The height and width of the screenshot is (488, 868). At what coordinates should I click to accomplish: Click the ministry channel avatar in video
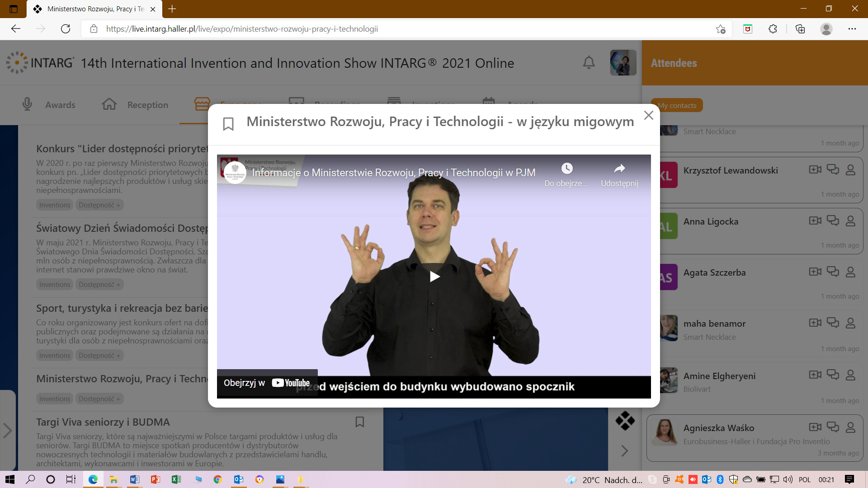(235, 173)
